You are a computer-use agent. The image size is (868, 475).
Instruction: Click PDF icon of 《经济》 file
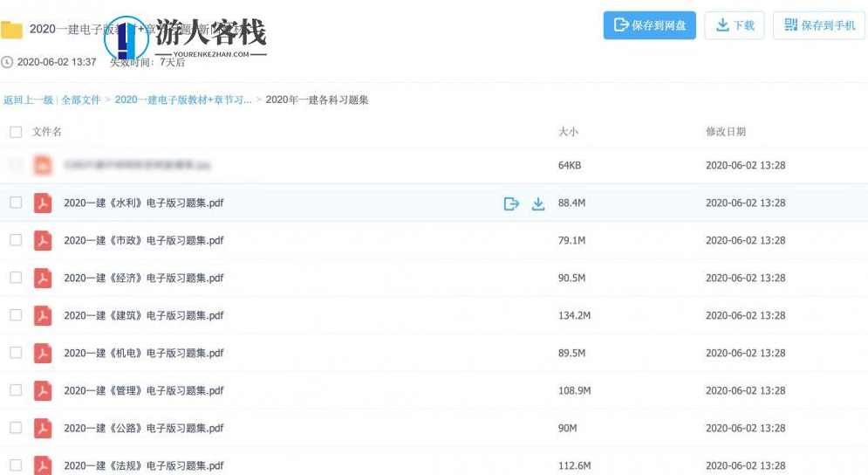[x=43, y=278]
